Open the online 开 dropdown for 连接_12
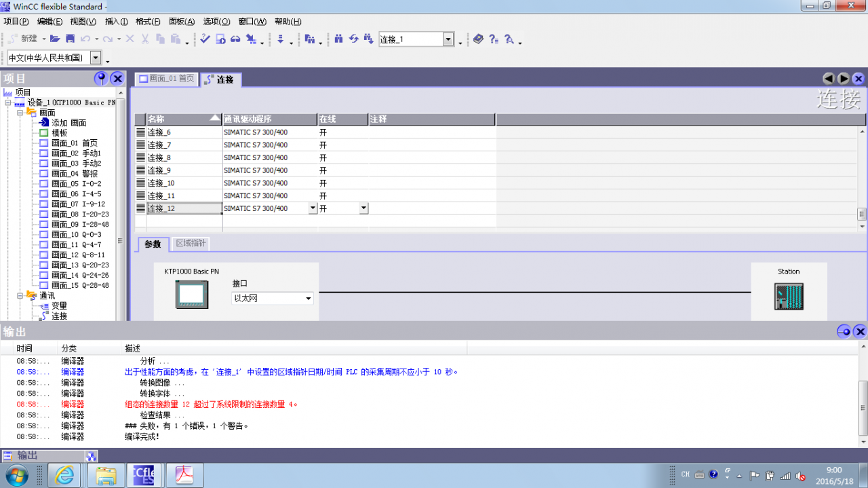The image size is (868, 488). tap(363, 208)
